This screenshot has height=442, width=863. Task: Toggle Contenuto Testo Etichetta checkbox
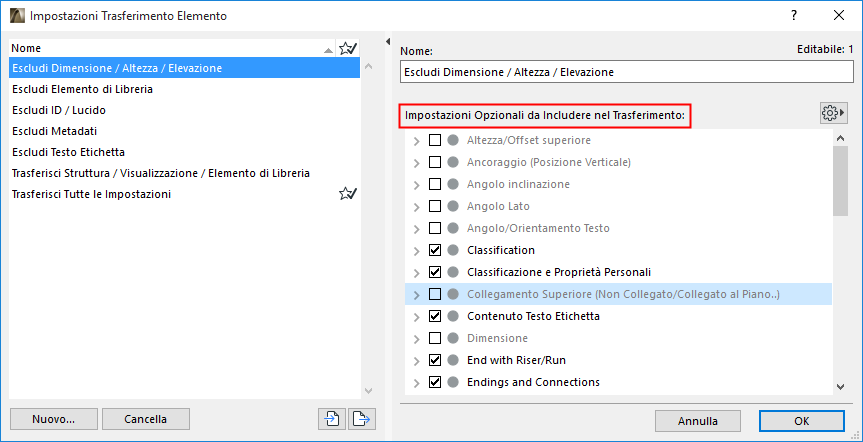(435, 316)
